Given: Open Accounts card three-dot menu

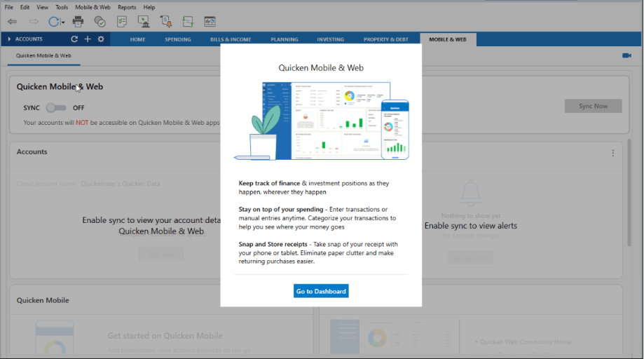Looking at the screenshot, I should pyautogui.click(x=612, y=153).
